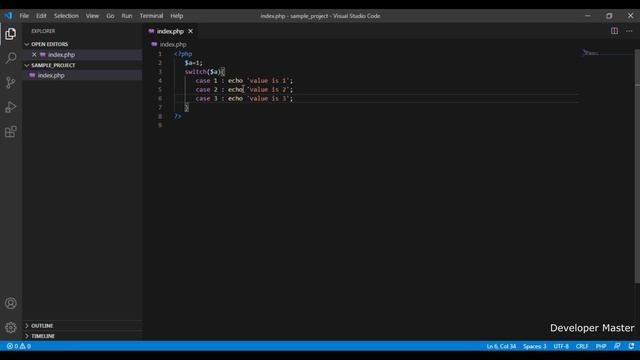Viewport: 640px width, 360px height.
Task: Open the Run menu
Action: (x=127, y=16)
